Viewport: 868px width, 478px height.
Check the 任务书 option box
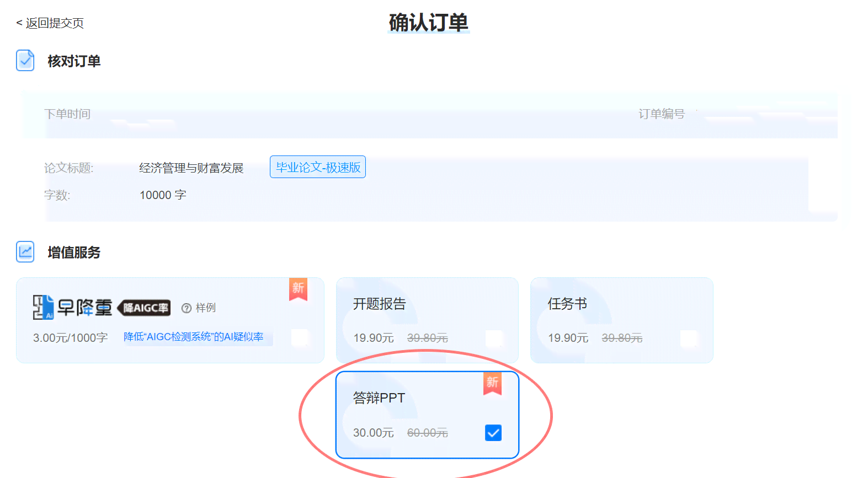pos(689,339)
